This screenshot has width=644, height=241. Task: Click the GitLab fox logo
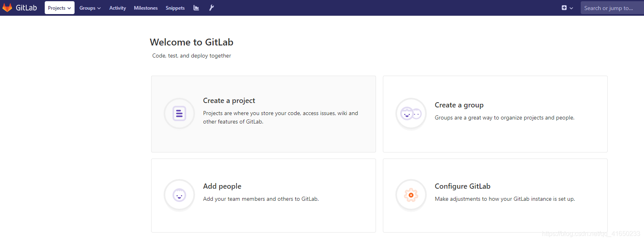click(7, 8)
